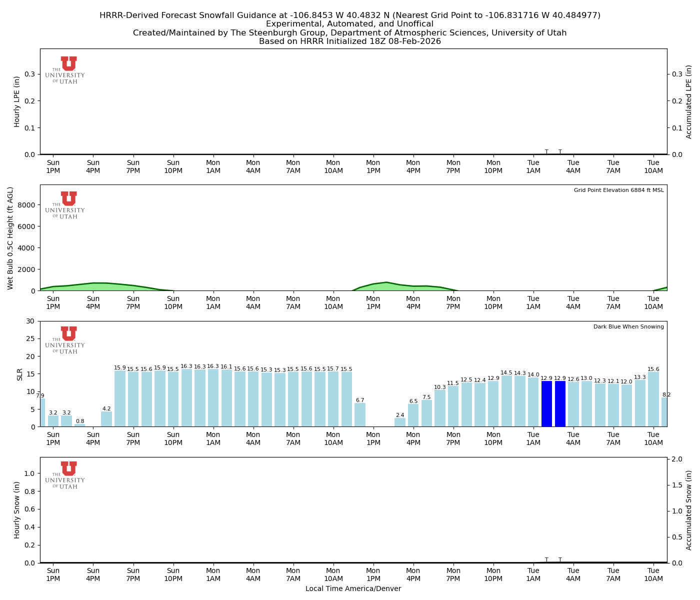Expand the Monday afternoon wet bulb peak
Screen dimensions: 700x600
(387, 285)
